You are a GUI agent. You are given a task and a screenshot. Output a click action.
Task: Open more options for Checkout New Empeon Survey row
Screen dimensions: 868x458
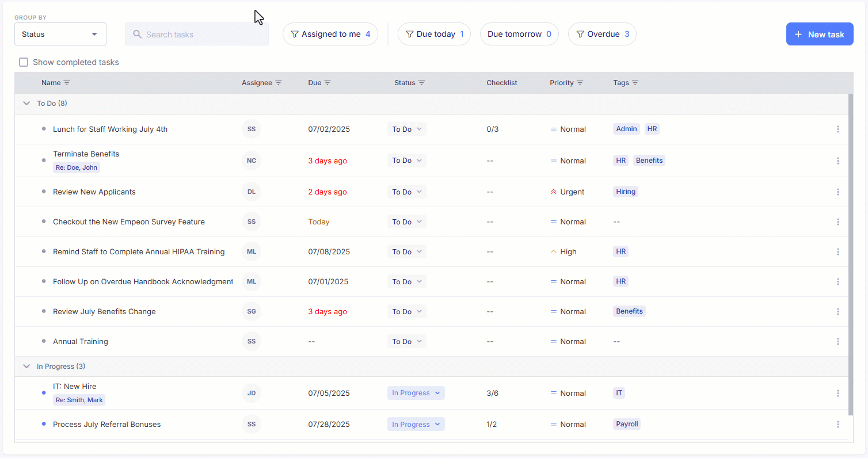(x=838, y=222)
